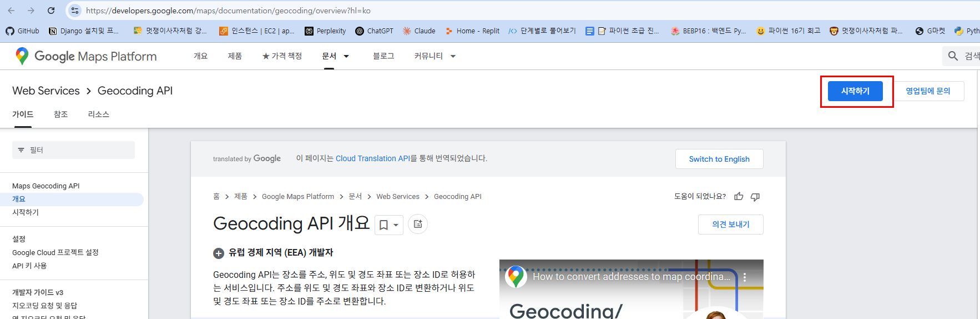The height and width of the screenshot is (319, 980).
Task: Select the 리소스 tab
Action: click(x=99, y=114)
